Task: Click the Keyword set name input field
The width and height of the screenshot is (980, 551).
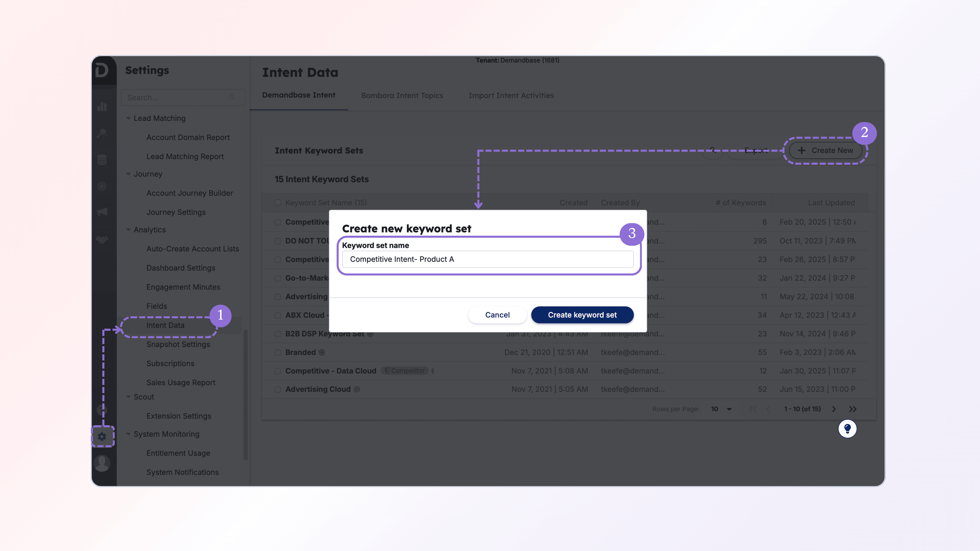Action: [488, 259]
